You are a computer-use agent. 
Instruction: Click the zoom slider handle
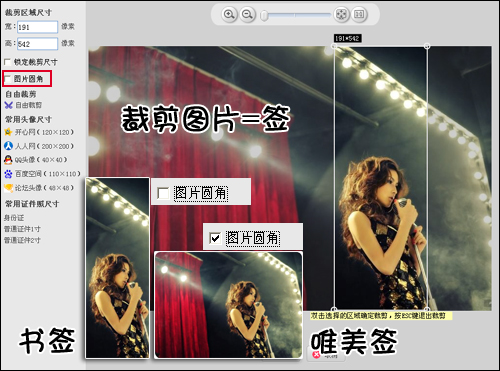tap(264, 15)
